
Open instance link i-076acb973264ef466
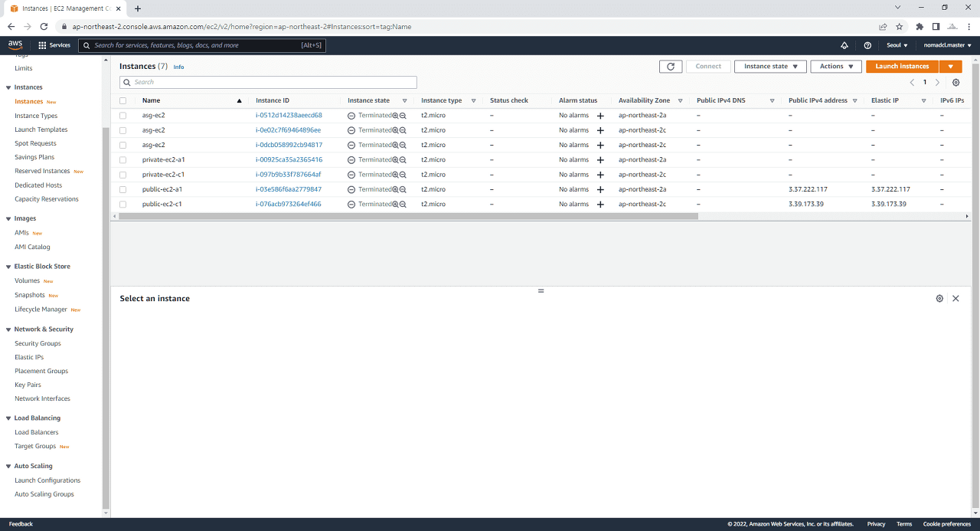[289, 205]
